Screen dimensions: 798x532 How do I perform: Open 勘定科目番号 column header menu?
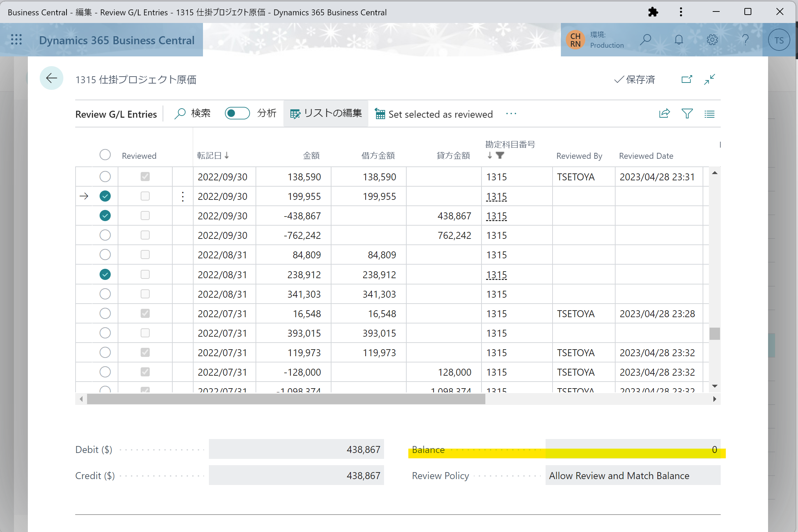510,144
